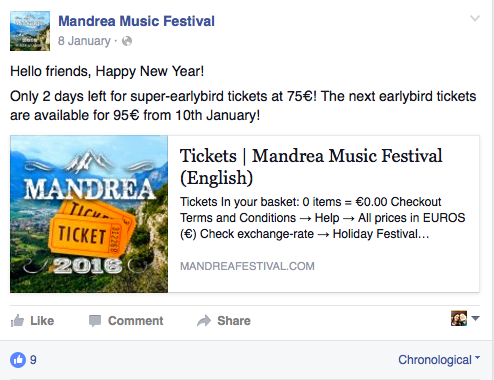Click the 8 January post date

click(84, 41)
